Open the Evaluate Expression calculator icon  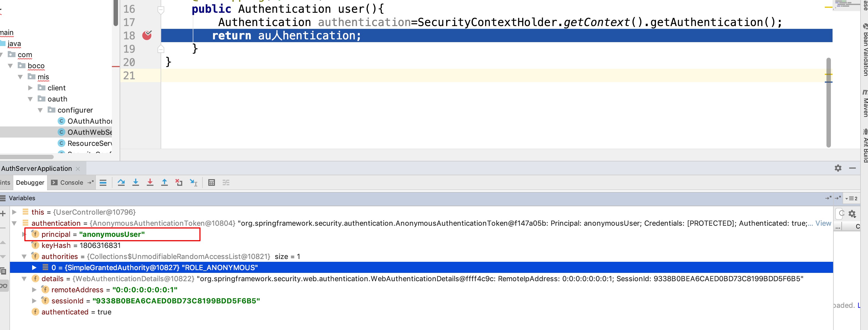point(211,182)
